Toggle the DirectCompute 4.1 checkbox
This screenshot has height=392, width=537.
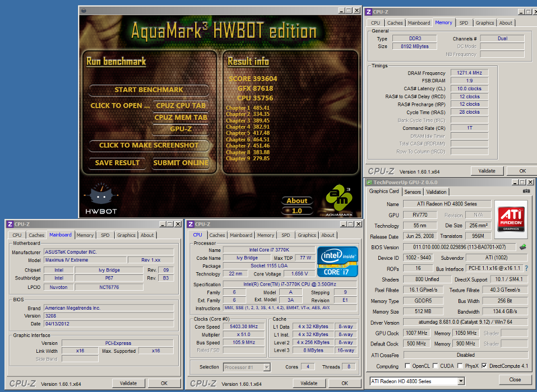(x=484, y=366)
